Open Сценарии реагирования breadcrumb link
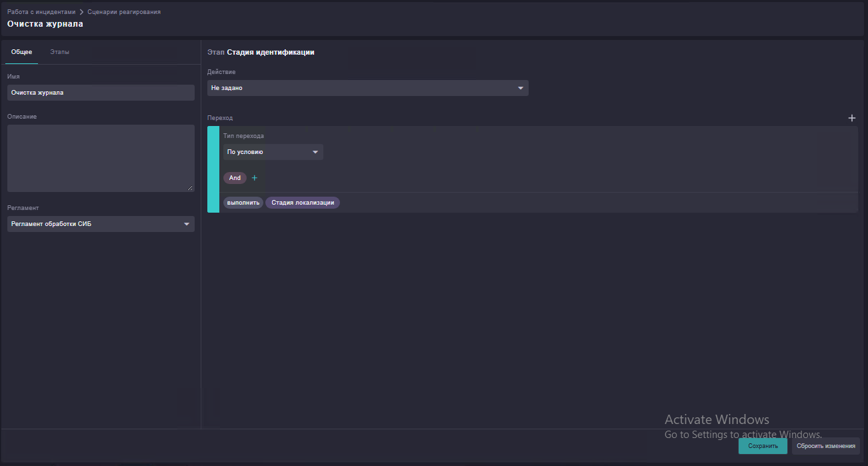 (124, 12)
